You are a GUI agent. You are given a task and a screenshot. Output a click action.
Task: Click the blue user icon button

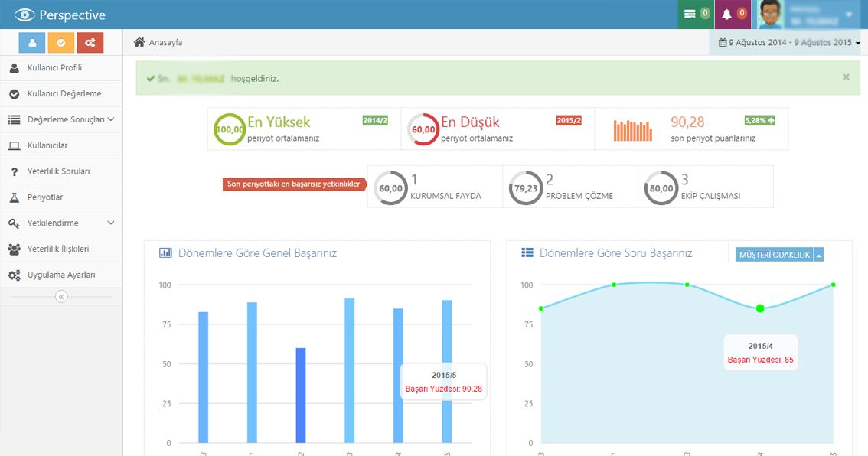click(x=32, y=43)
